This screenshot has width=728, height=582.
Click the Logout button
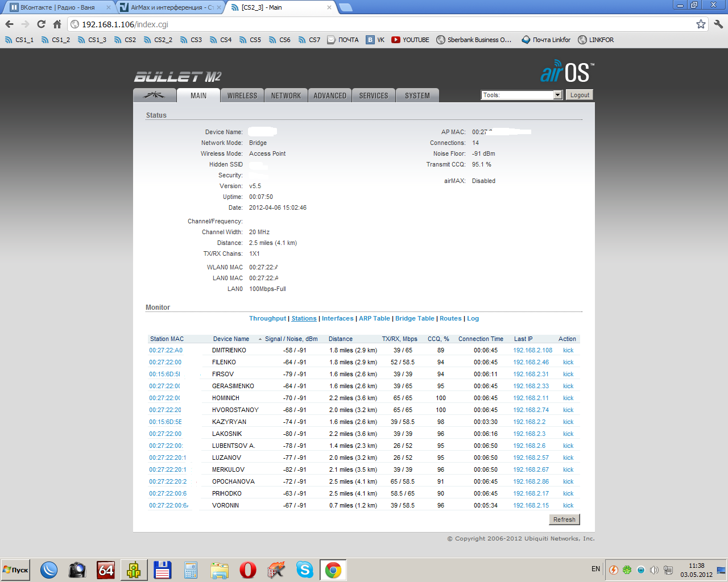point(580,95)
